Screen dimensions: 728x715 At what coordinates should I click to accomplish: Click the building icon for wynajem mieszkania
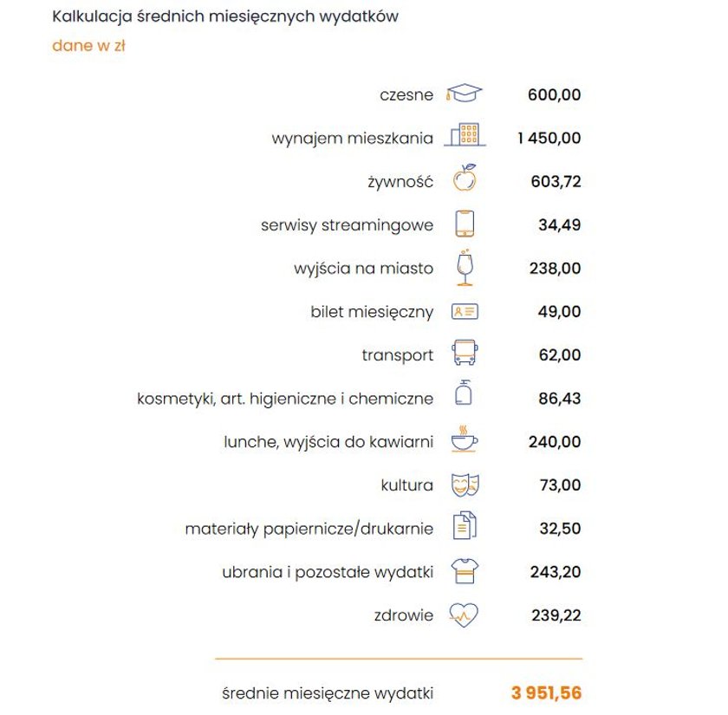[x=465, y=135]
